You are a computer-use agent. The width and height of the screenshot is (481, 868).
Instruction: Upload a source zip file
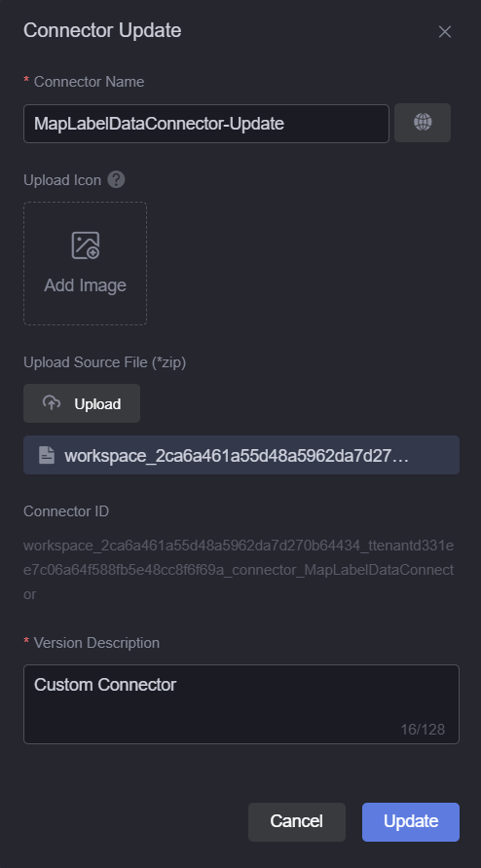82,403
